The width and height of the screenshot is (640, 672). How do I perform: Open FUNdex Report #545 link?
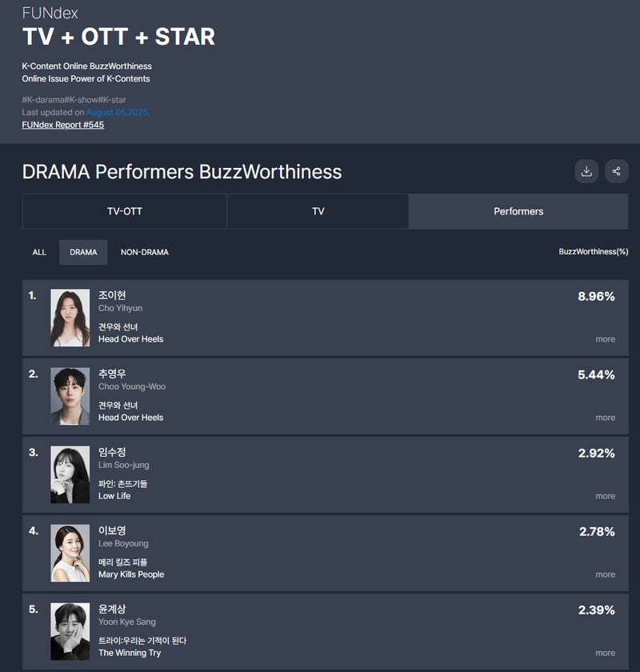click(x=63, y=125)
